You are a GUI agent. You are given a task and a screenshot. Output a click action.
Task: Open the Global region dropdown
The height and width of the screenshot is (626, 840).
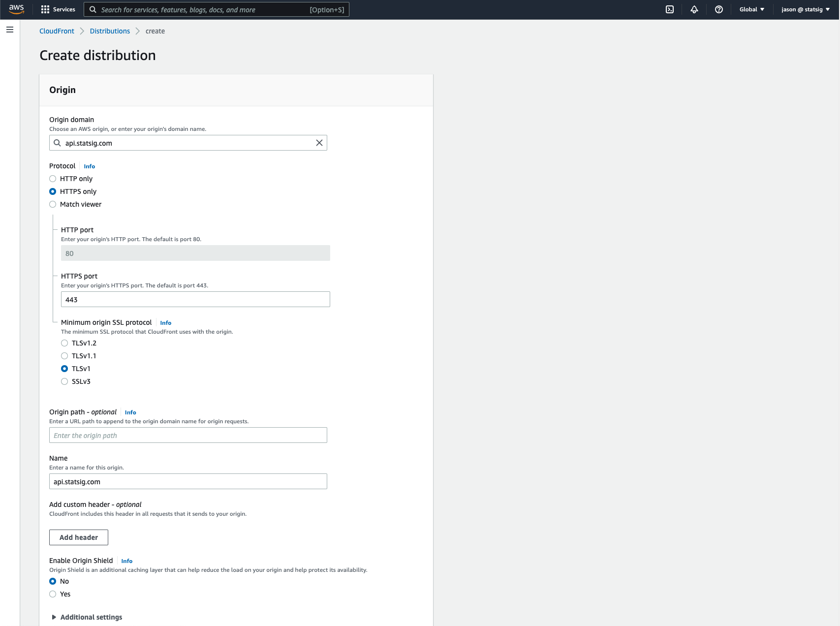[x=751, y=9]
